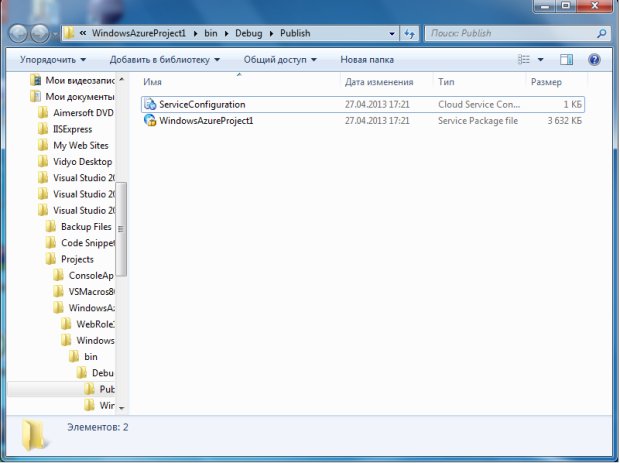Sort by Дата изменения column header
The height and width of the screenshot is (463, 620).
(379, 82)
